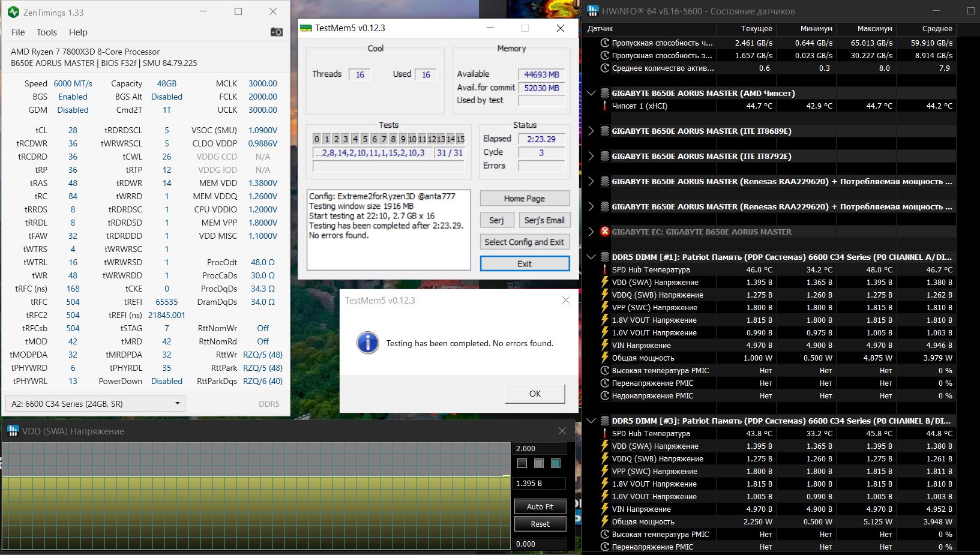This screenshot has width=980, height=555.
Task: Click the Available memory value 44693 MB
Action: tap(541, 74)
